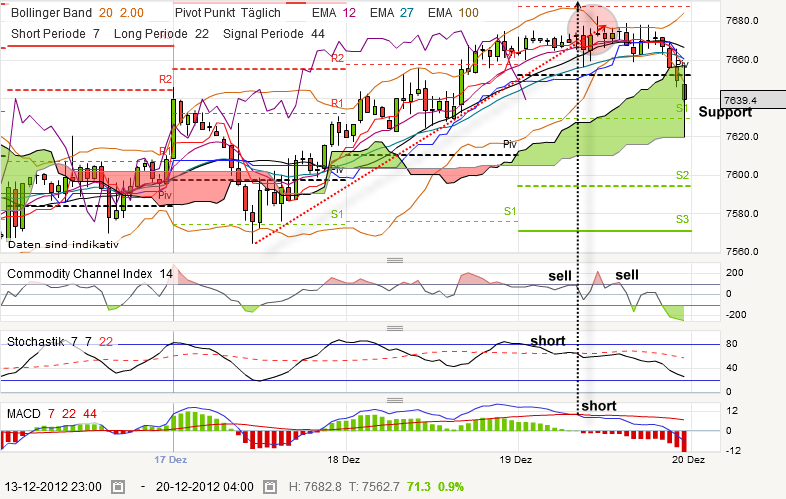The width and height of the screenshot is (786, 499).
Task: Click the 7680.0 price axis label
Action: [742, 21]
